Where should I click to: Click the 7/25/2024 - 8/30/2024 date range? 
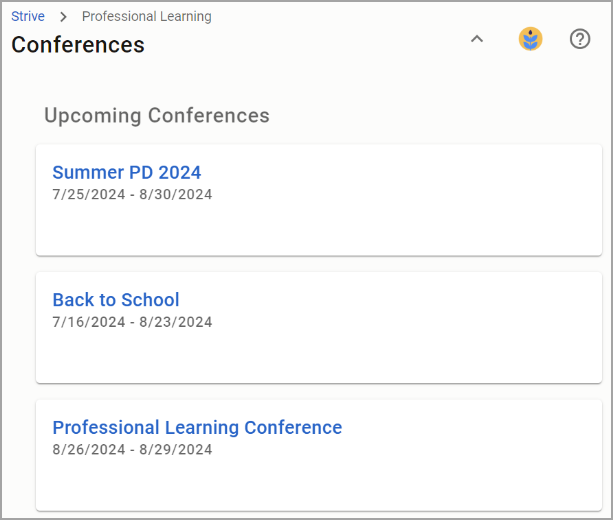pos(132,194)
